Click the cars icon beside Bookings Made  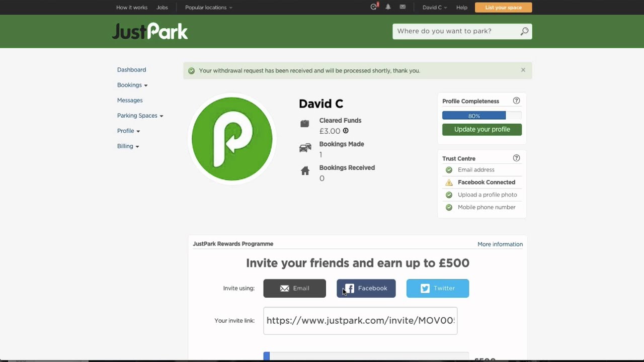[305, 148]
